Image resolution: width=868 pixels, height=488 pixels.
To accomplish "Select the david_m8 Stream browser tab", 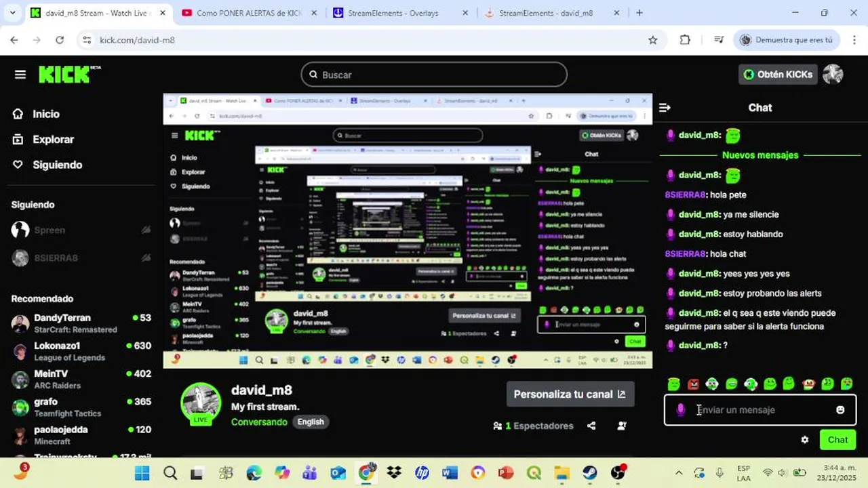I will pos(98,13).
